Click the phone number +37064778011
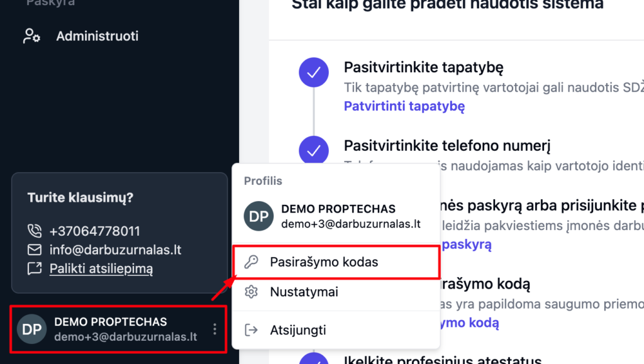The height and width of the screenshot is (364, 644). tap(94, 231)
